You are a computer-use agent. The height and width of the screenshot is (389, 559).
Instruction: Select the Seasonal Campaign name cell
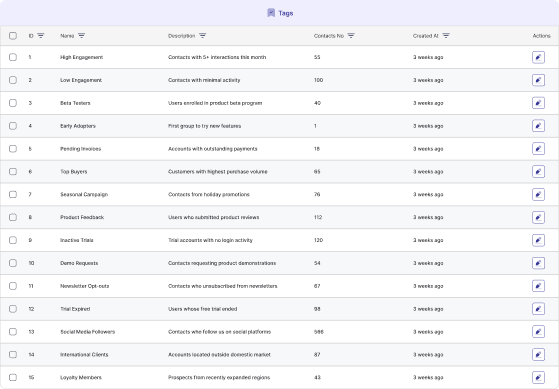[x=84, y=194]
